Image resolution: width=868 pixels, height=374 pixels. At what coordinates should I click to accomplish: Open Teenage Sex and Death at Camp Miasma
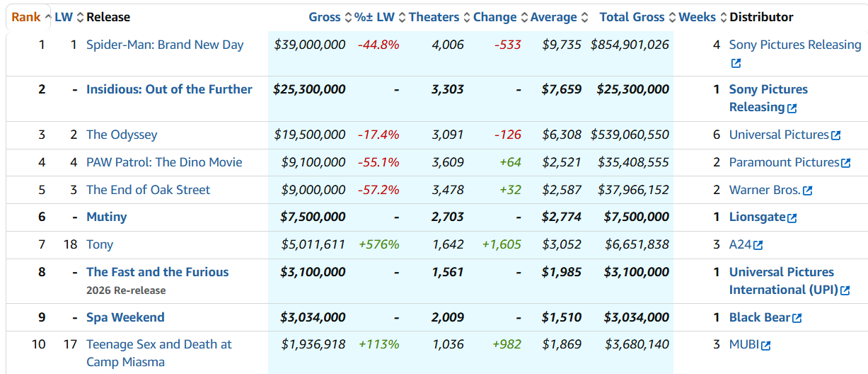(x=159, y=353)
